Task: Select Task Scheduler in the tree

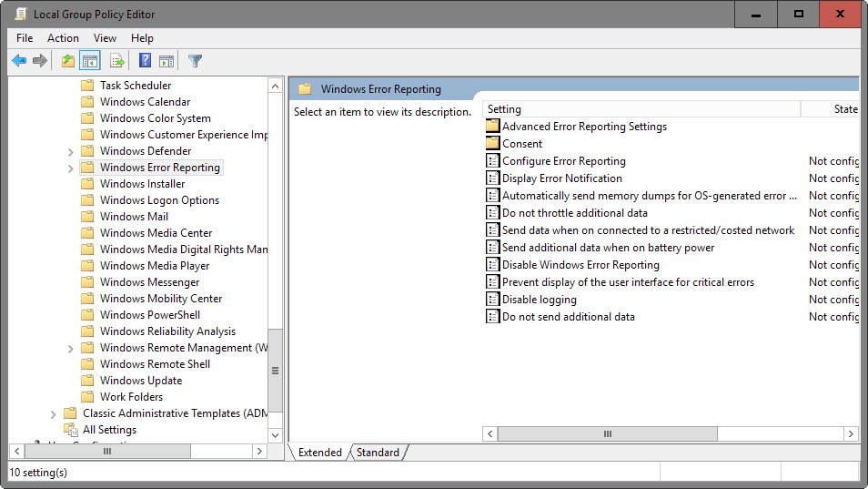Action: [x=136, y=86]
